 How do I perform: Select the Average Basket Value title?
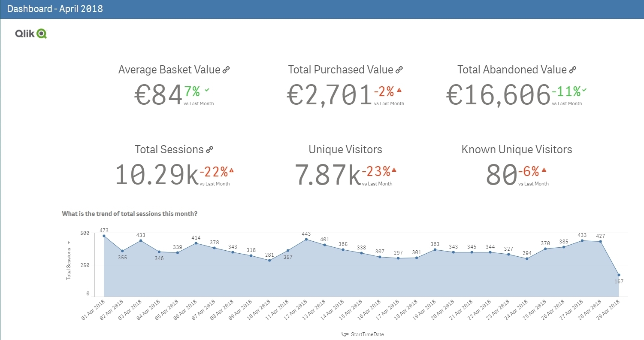[x=169, y=70]
